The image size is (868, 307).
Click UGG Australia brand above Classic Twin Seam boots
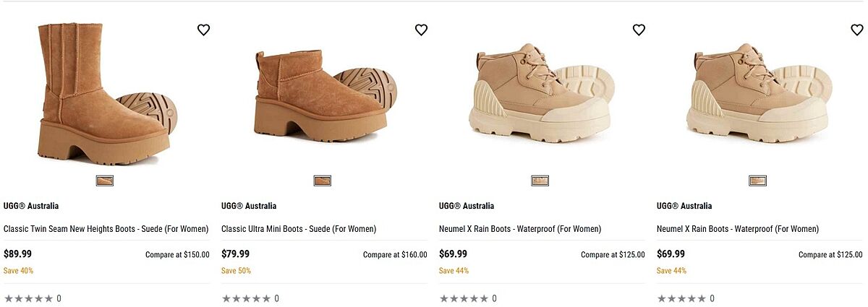[x=31, y=206]
